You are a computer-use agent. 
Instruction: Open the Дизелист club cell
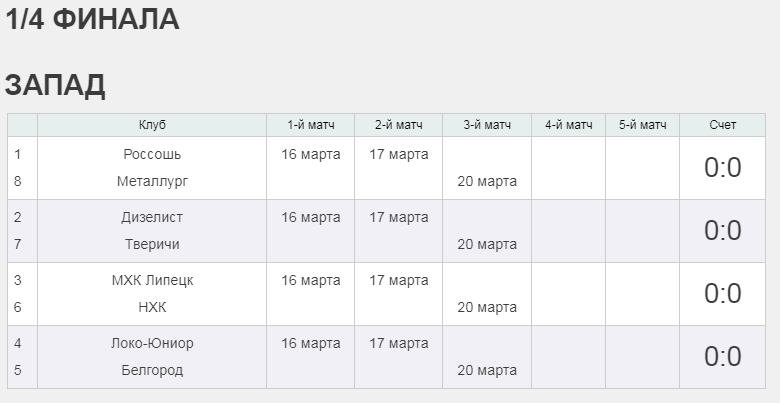tap(152, 217)
